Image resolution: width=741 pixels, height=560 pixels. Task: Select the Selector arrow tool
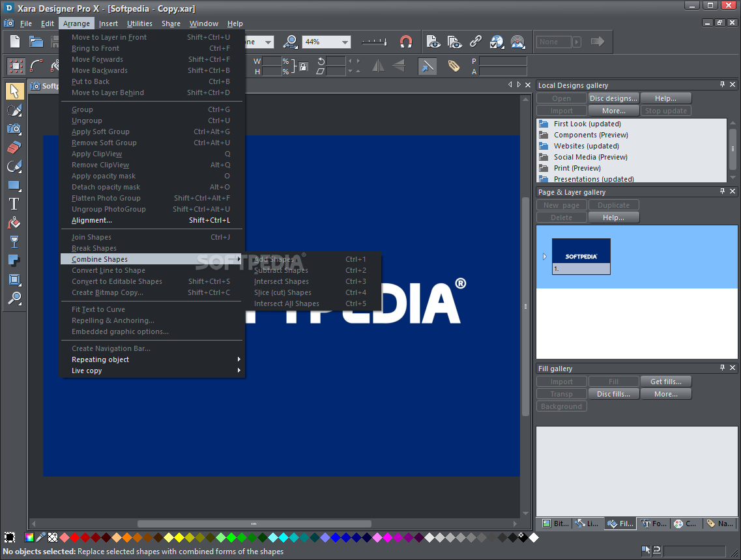point(14,91)
